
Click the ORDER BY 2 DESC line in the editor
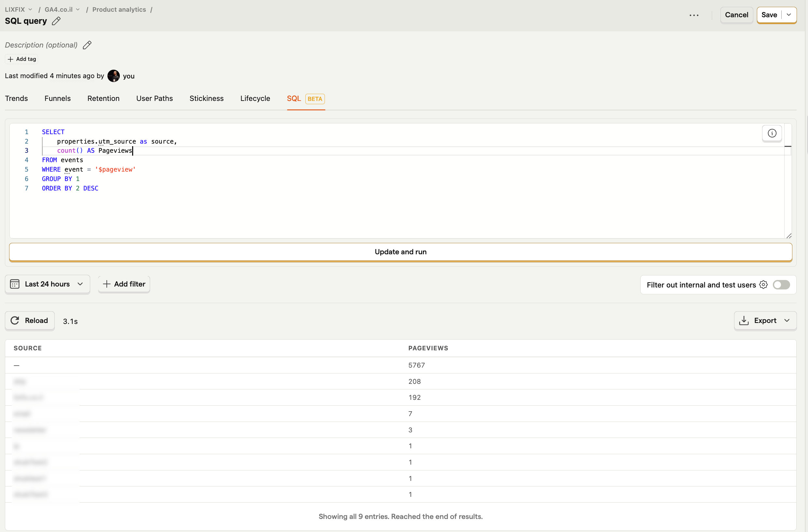point(70,188)
